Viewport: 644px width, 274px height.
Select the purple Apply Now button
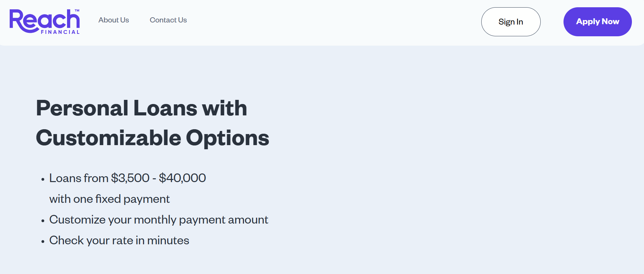pos(597,22)
